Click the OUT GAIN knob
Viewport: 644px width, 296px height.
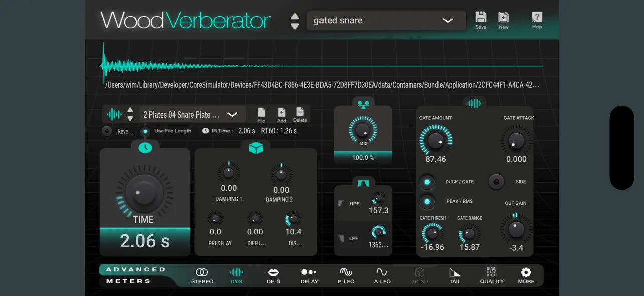click(516, 229)
